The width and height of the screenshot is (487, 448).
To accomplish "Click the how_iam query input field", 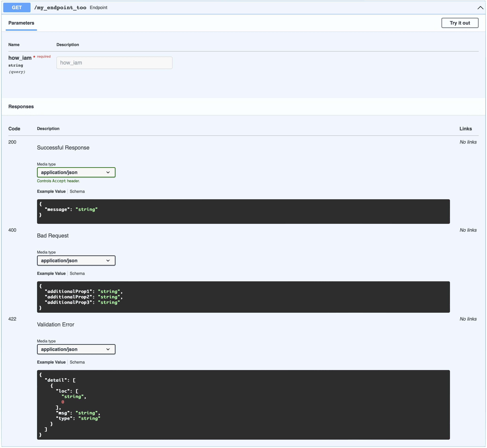I will click(x=114, y=63).
